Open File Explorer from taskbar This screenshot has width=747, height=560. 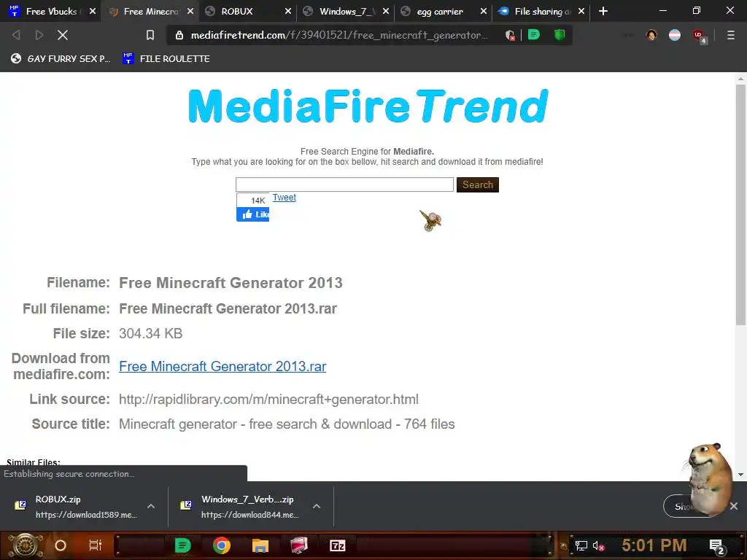(x=260, y=545)
